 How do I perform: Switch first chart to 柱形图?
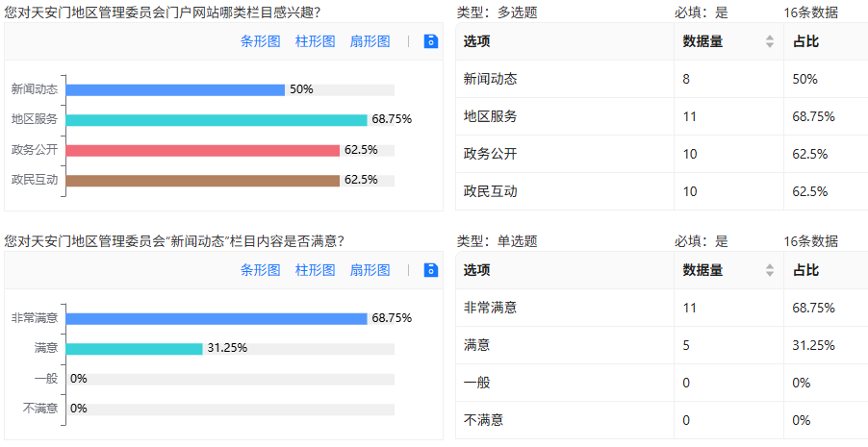pyautogui.click(x=315, y=41)
